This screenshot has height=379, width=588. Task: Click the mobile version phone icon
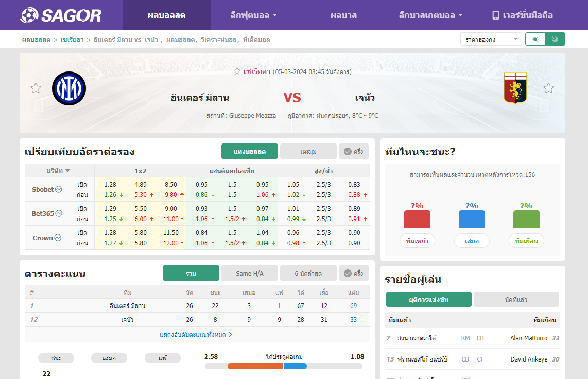(495, 15)
